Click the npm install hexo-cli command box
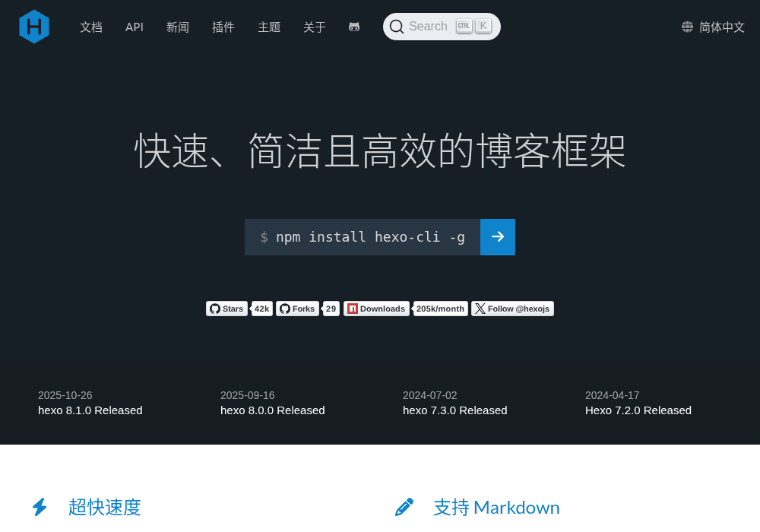Viewport: 760px width, 532px height. click(363, 237)
